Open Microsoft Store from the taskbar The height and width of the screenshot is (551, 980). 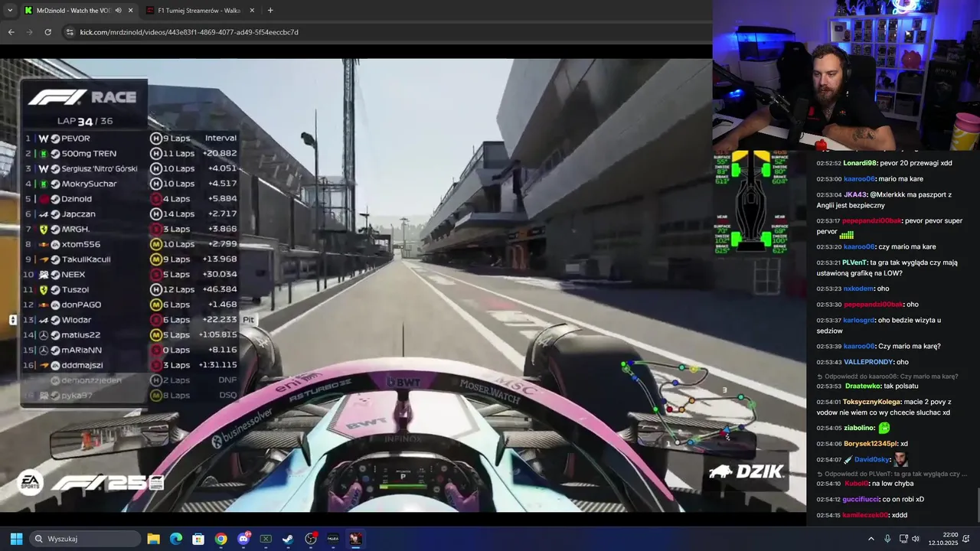click(198, 539)
